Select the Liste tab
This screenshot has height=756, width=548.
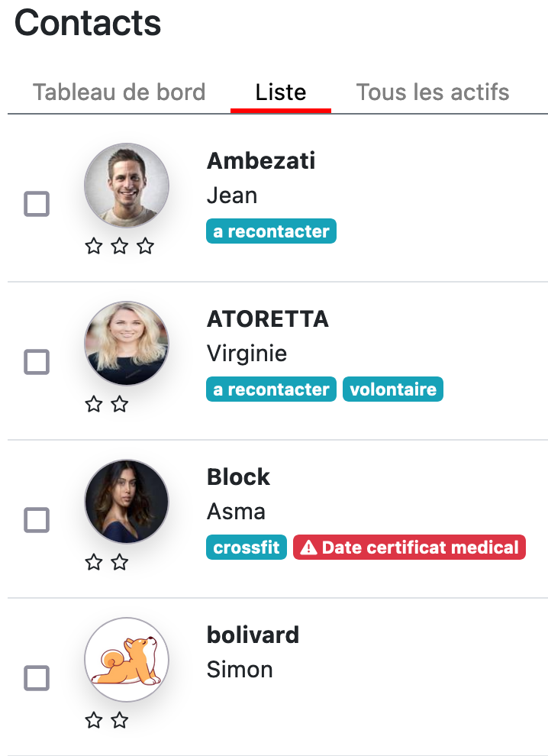point(281,92)
